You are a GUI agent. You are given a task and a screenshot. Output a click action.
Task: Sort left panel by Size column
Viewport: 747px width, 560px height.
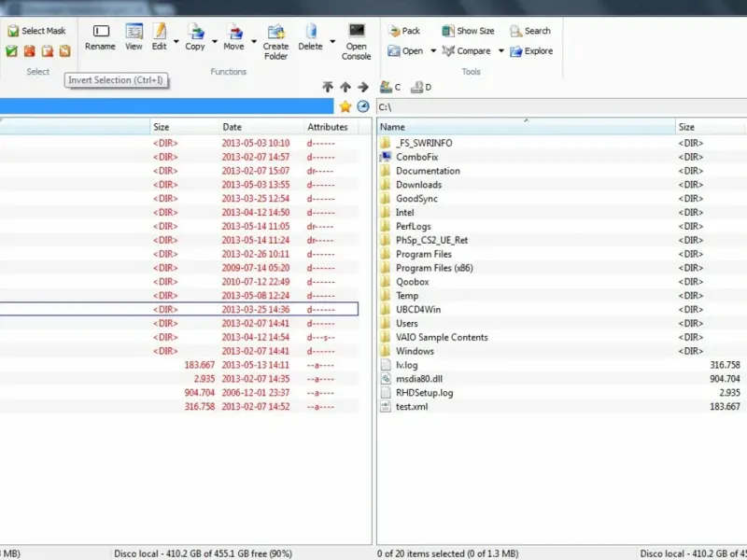pos(184,127)
